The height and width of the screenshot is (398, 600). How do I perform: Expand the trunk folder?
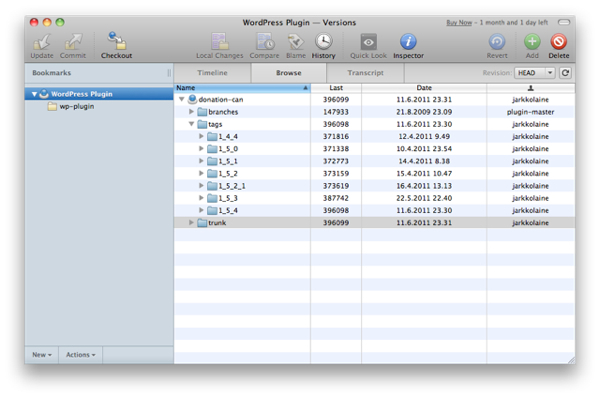click(x=191, y=222)
